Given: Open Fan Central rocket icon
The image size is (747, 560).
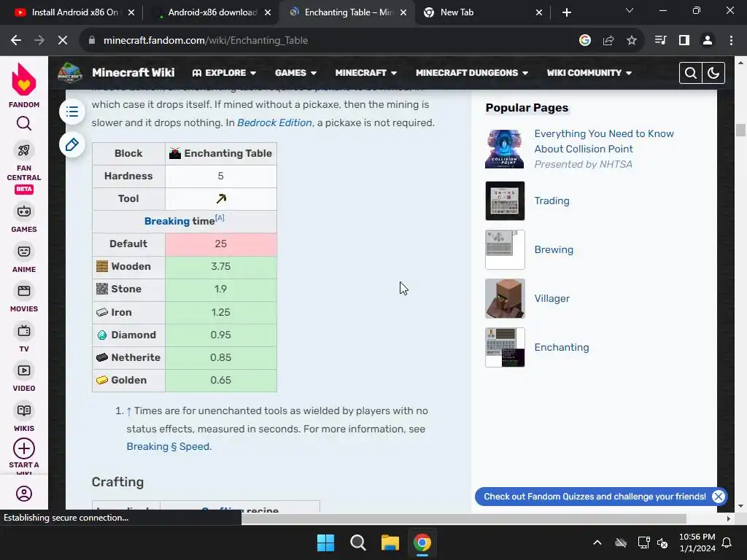Looking at the screenshot, I should pyautogui.click(x=24, y=150).
